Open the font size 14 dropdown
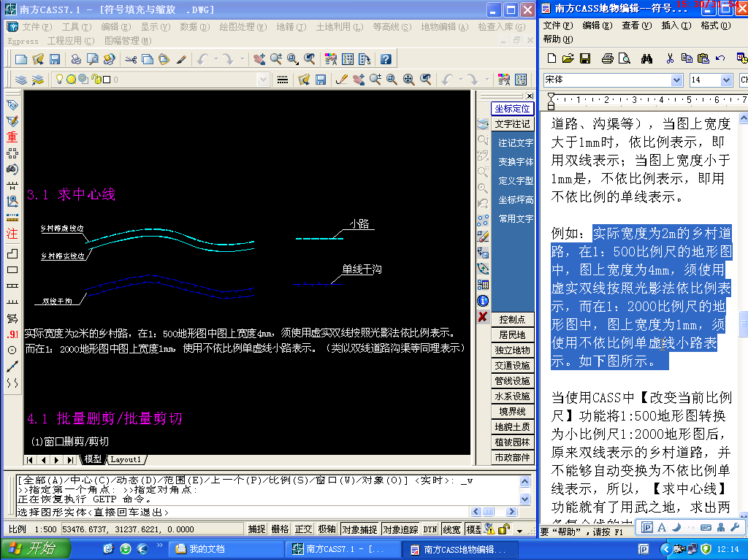 click(726, 80)
